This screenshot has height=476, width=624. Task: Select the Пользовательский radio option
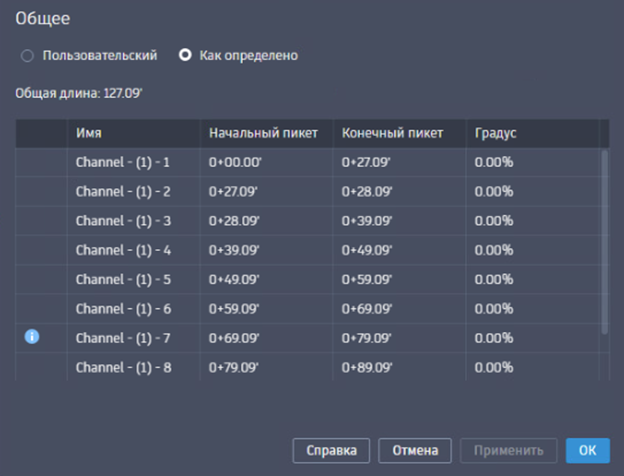coord(27,56)
